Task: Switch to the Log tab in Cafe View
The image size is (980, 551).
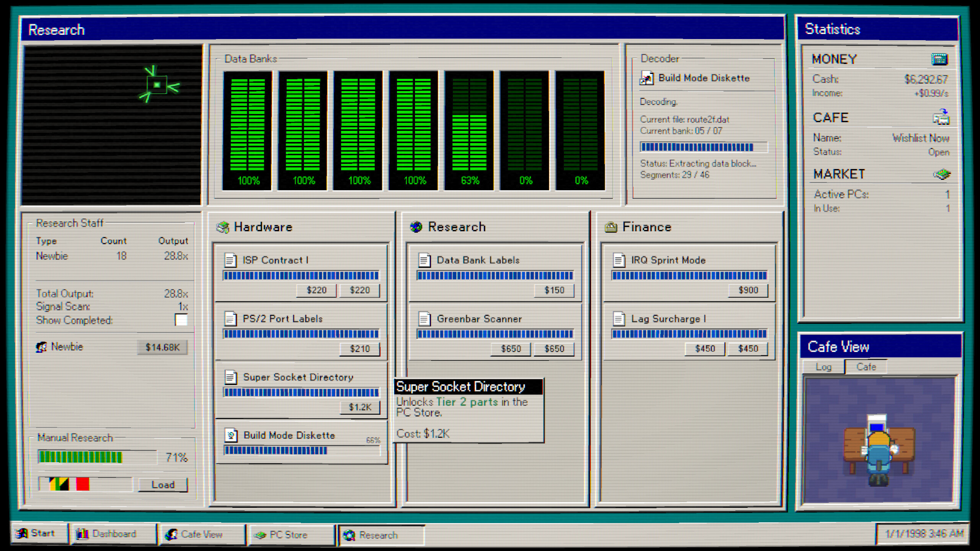Action: click(823, 367)
